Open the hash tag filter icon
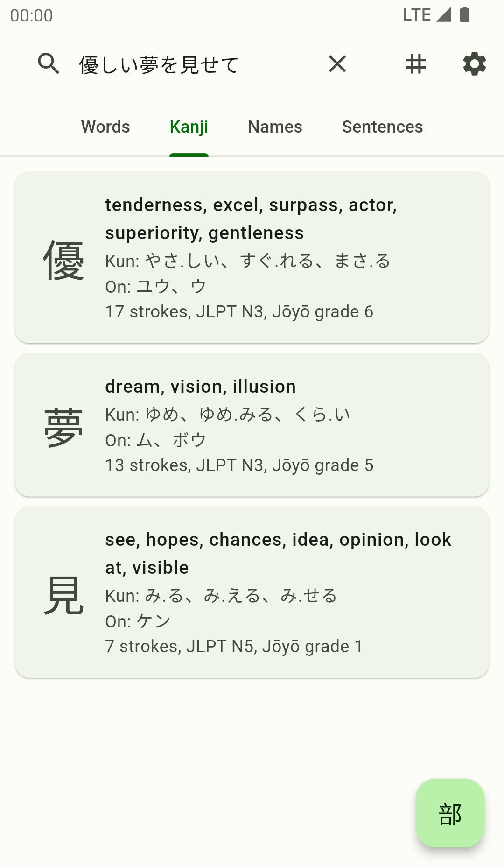This screenshot has height=866, width=504. [x=415, y=64]
